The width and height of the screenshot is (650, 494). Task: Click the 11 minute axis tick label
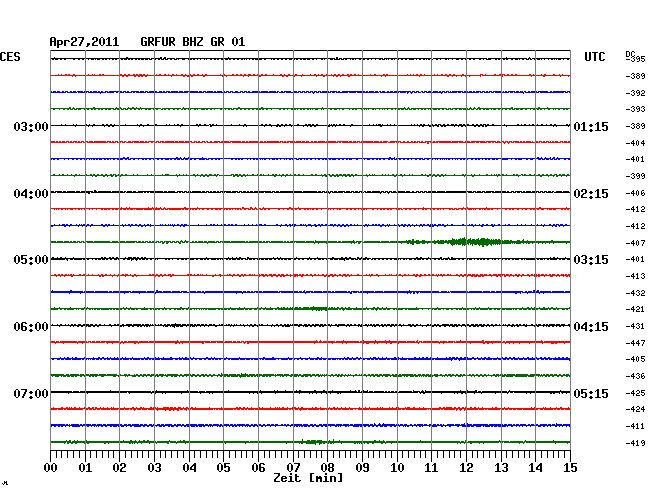(x=431, y=467)
